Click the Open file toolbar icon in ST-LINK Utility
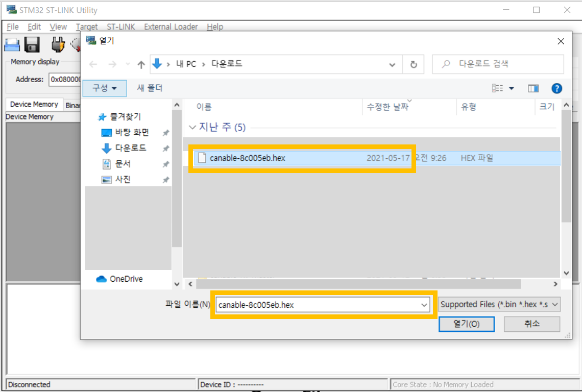 12,44
